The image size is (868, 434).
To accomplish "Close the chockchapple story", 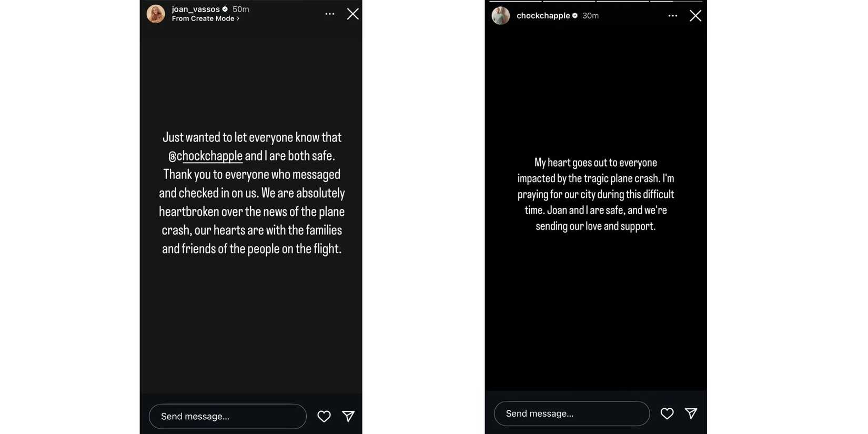I will pos(695,16).
